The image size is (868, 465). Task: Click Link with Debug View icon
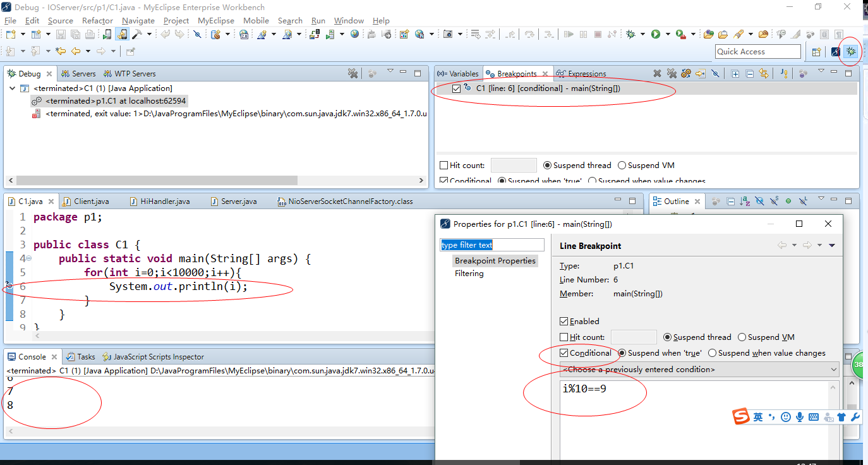764,74
